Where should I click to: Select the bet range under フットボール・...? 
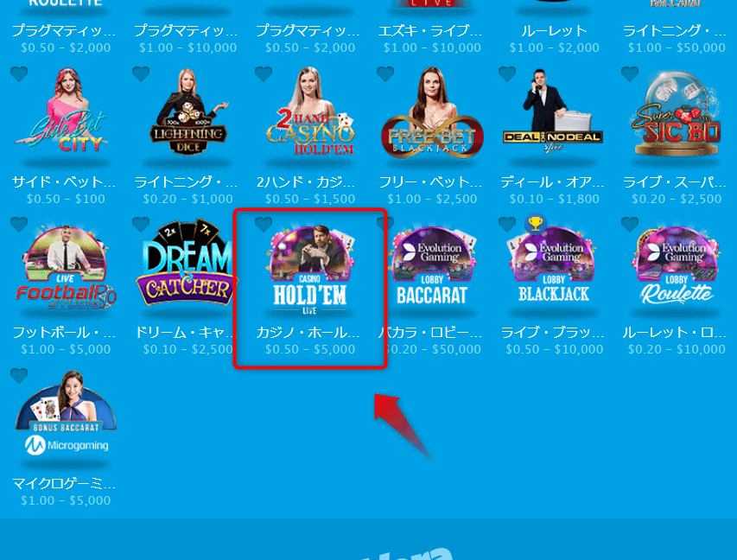point(66,349)
